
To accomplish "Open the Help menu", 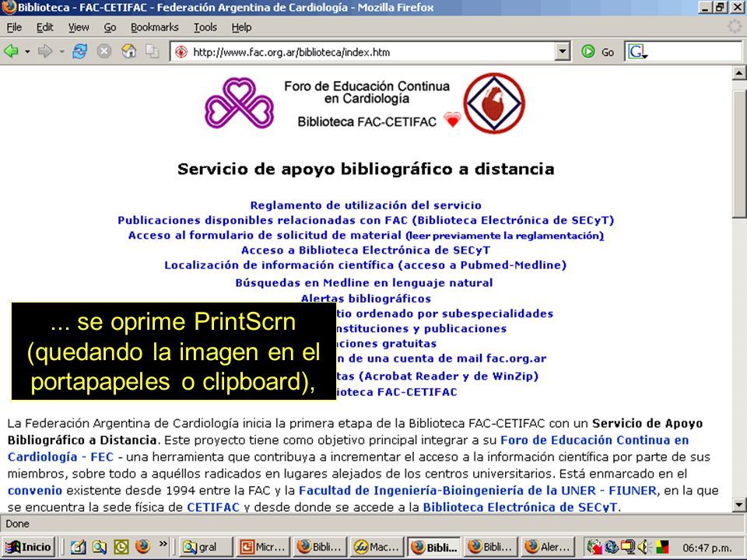I will (241, 28).
